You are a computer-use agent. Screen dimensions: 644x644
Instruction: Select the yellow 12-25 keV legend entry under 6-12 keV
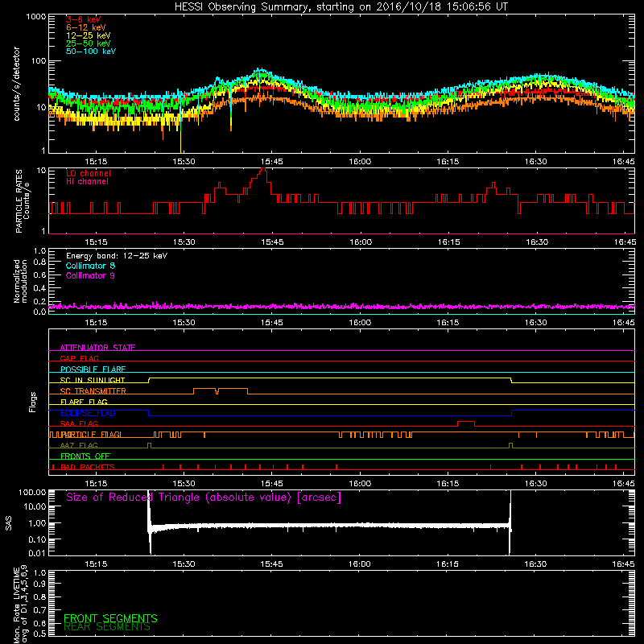pos(89,35)
